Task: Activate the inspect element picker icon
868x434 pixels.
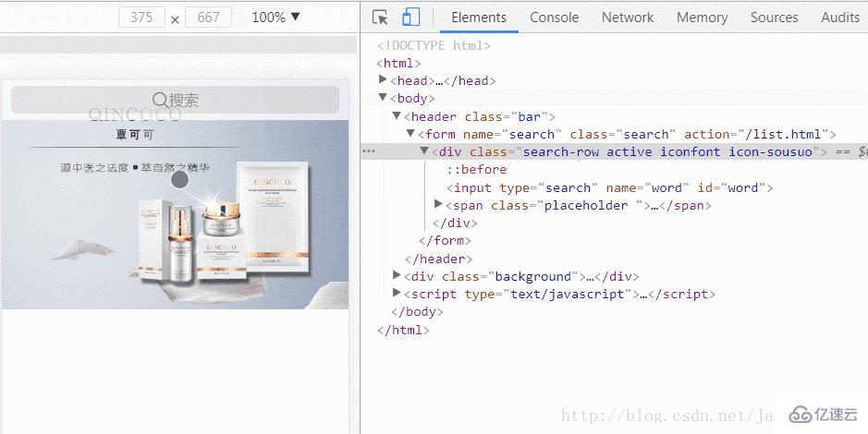Action: click(x=380, y=18)
